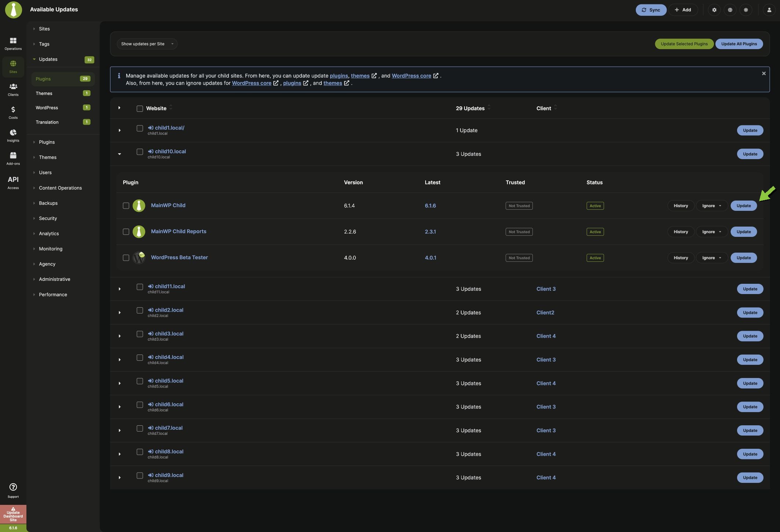Open Ignore dropdown for MainWP Child
Image resolution: width=780 pixels, height=532 pixels.
(712, 206)
